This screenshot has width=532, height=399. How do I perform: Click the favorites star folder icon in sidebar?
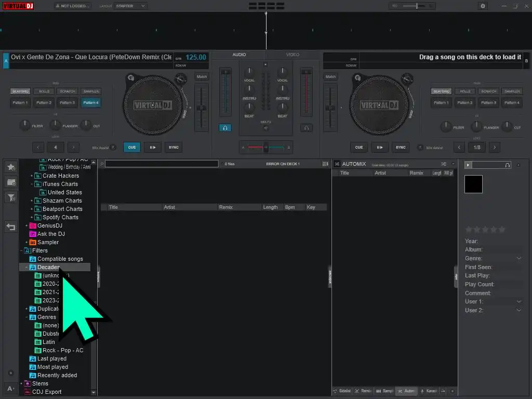click(11, 167)
